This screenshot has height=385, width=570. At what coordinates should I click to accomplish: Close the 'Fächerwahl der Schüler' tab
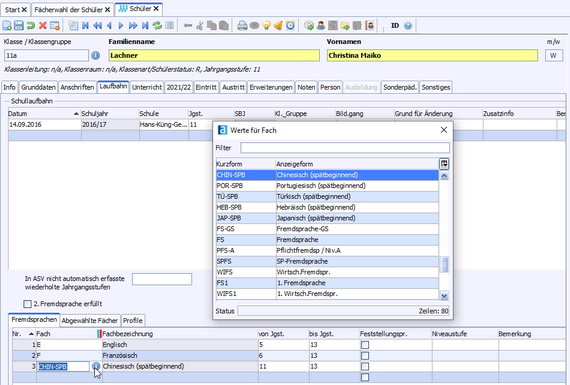(108, 10)
